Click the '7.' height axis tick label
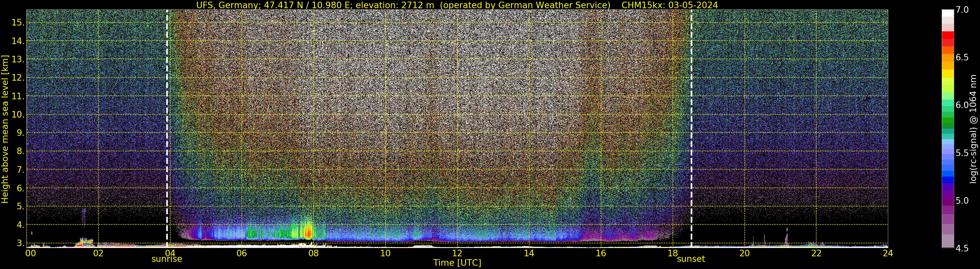 coord(20,170)
